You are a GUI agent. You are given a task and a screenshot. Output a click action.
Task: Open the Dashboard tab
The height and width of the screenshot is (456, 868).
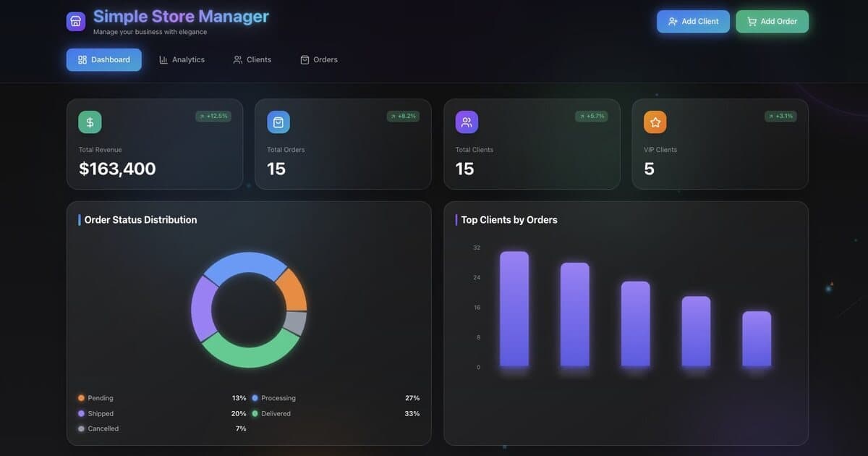[104, 60]
